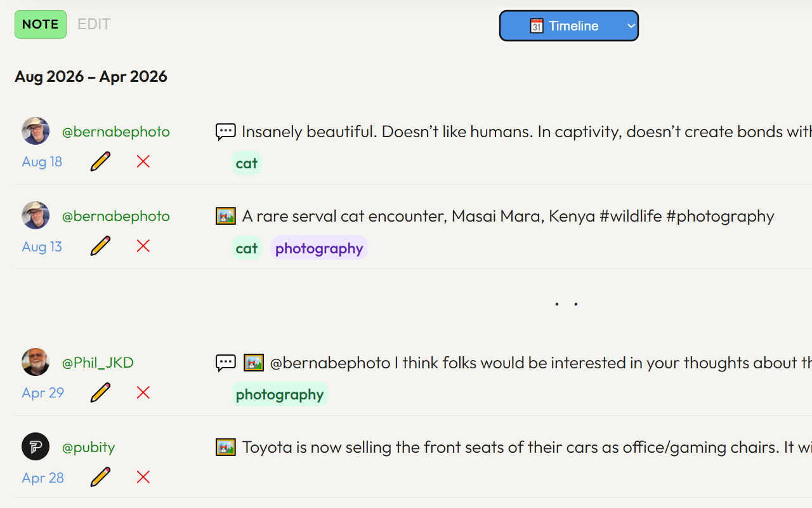Click pencil icon on the Aug 13 entry

click(100, 246)
